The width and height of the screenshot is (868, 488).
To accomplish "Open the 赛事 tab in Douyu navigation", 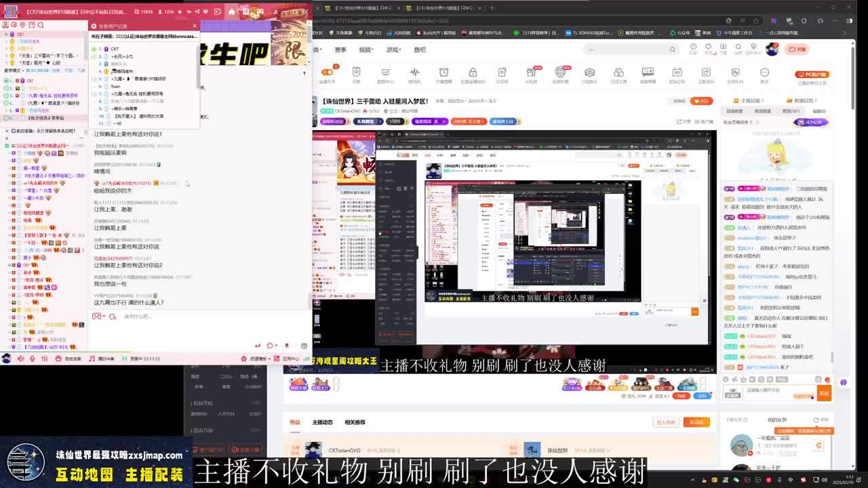I will (340, 49).
